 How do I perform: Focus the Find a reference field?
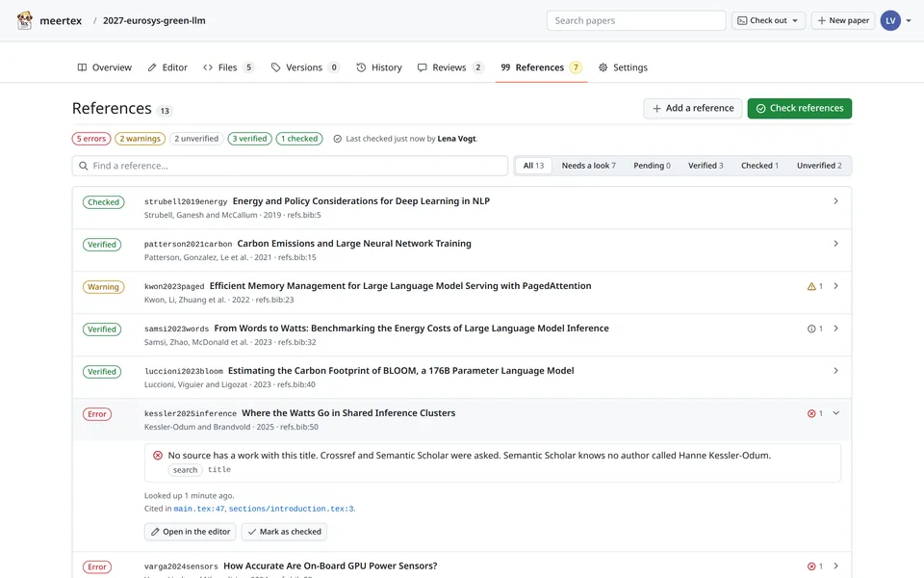coord(290,167)
